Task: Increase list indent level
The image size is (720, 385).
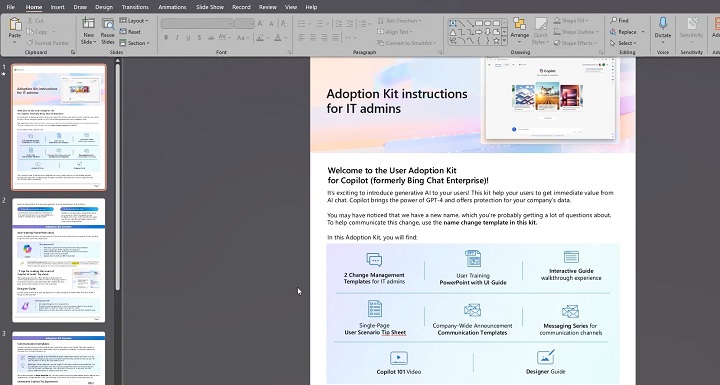Action: click(350, 23)
